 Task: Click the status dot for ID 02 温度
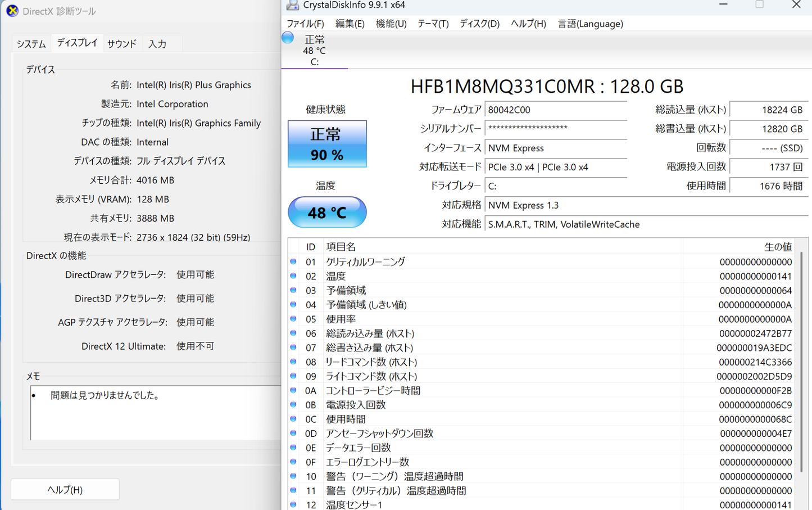[x=293, y=276]
